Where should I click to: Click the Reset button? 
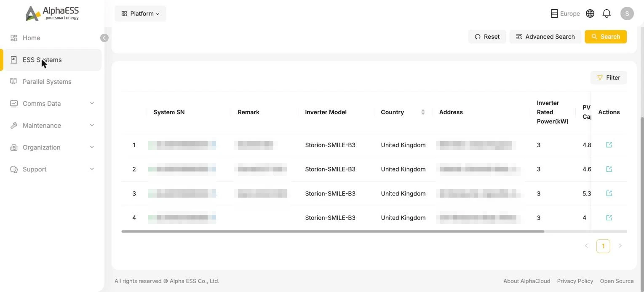coord(487,37)
